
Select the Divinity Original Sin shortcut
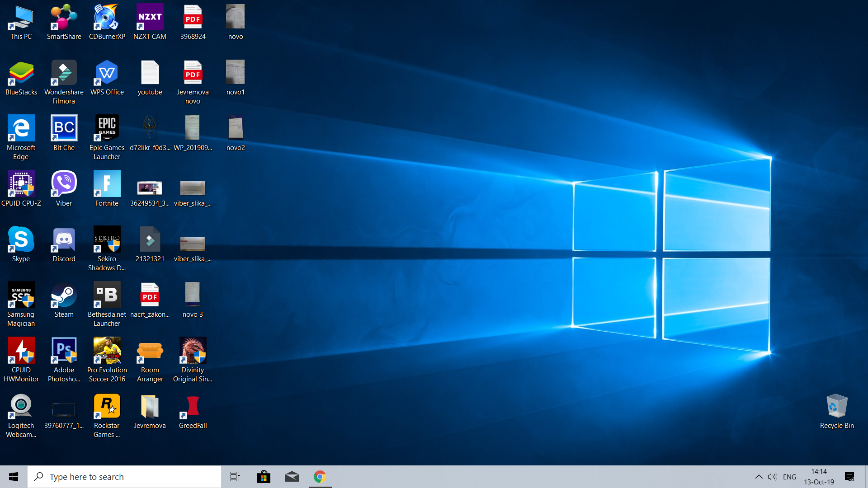click(193, 361)
